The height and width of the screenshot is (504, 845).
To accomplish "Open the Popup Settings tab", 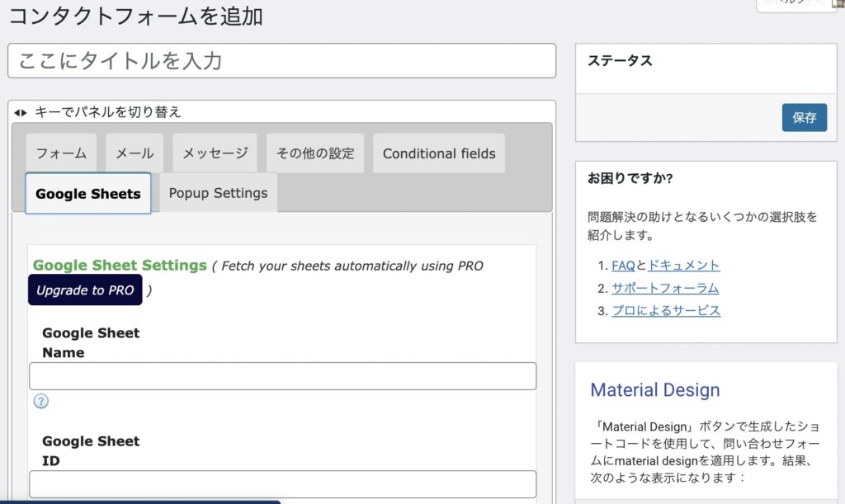I will tap(218, 193).
